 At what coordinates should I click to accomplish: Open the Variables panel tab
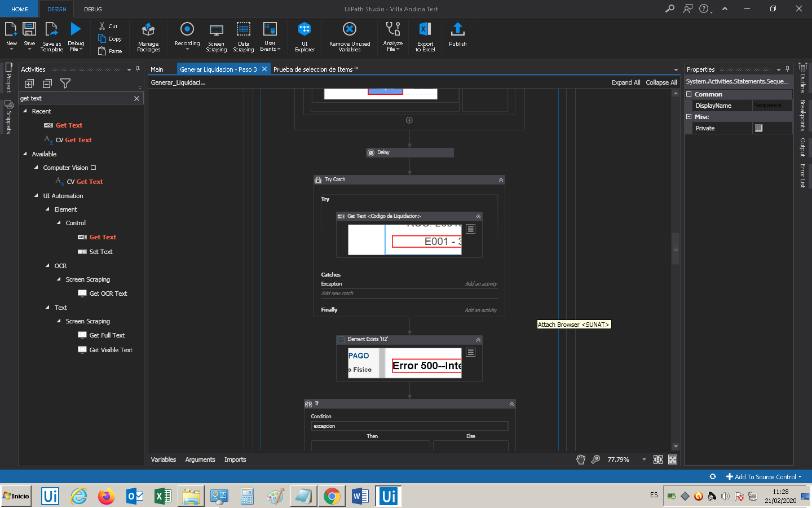click(164, 459)
